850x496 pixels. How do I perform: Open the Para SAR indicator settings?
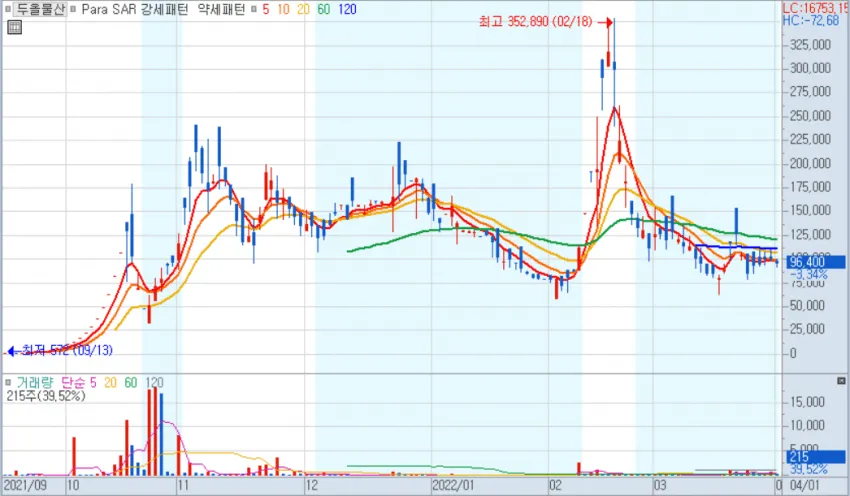point(109,9)
